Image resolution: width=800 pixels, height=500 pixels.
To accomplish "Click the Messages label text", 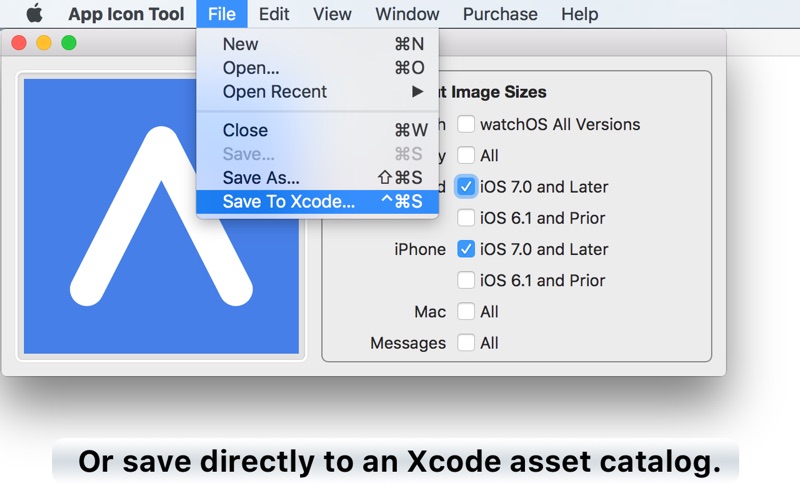I will pos(408,343).
